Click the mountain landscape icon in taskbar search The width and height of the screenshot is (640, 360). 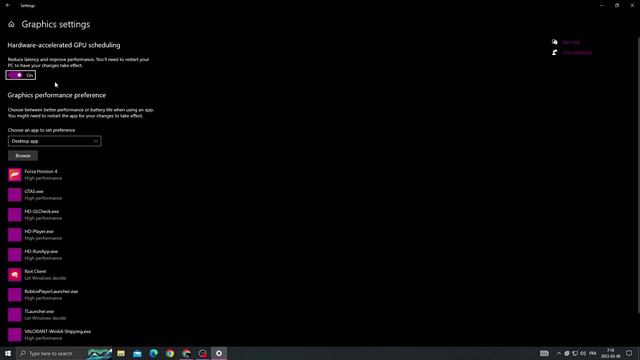coord(99,353)
